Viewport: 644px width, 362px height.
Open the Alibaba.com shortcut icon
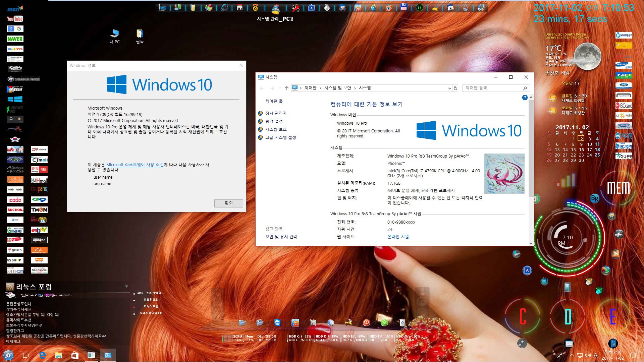(x=39, y=250)
